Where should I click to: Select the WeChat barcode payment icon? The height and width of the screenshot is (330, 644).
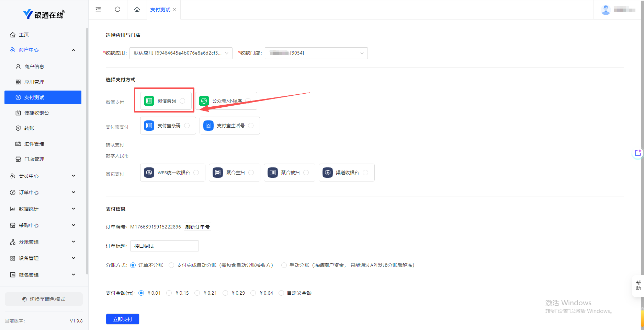pyautogui.click(x=149, y=101)
